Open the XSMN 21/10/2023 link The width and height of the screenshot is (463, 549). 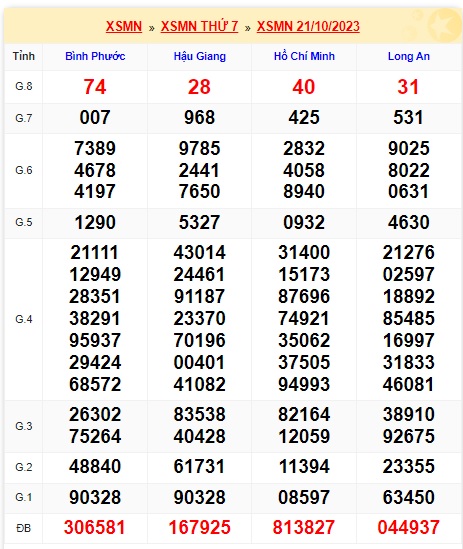click(308, 27)
